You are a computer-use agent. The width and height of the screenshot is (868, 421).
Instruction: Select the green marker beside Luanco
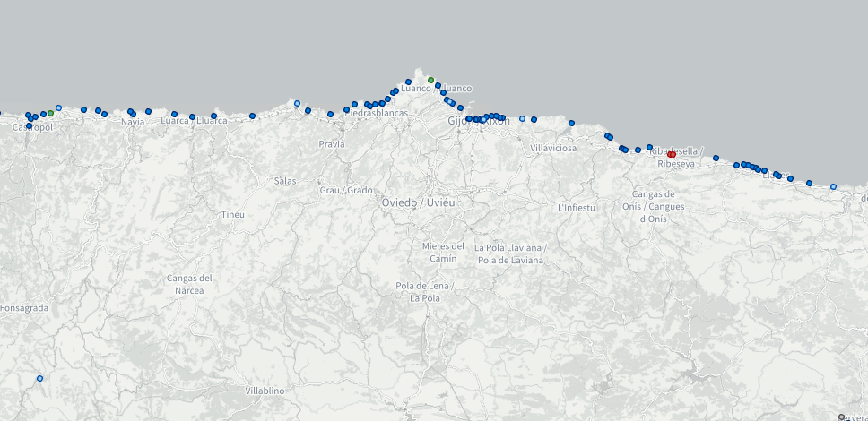[430, 81]
